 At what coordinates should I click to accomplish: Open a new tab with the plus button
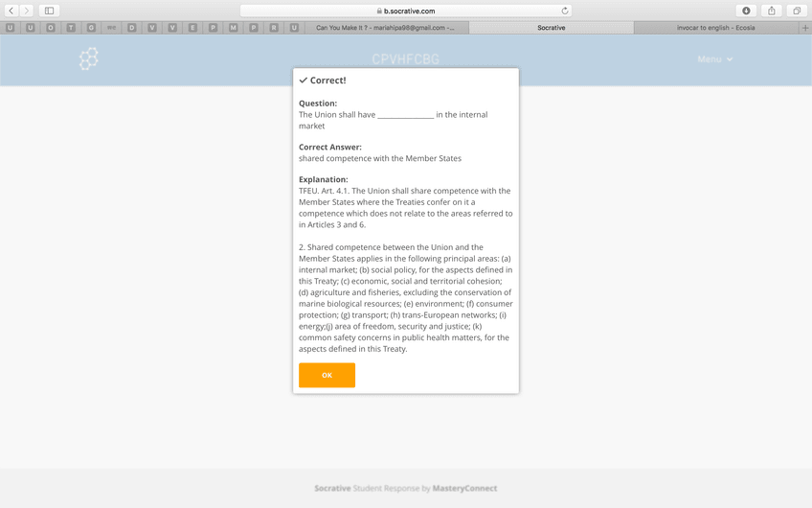pyautogui.click(x=805, y=28)
